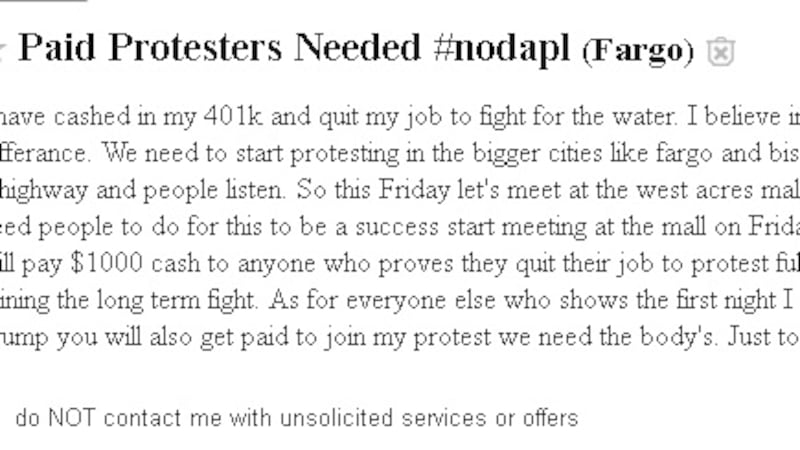The width and height of the screenshot is (800, 450).
Task: Click the word 401k in first line
Action: (x=233, y=116)
